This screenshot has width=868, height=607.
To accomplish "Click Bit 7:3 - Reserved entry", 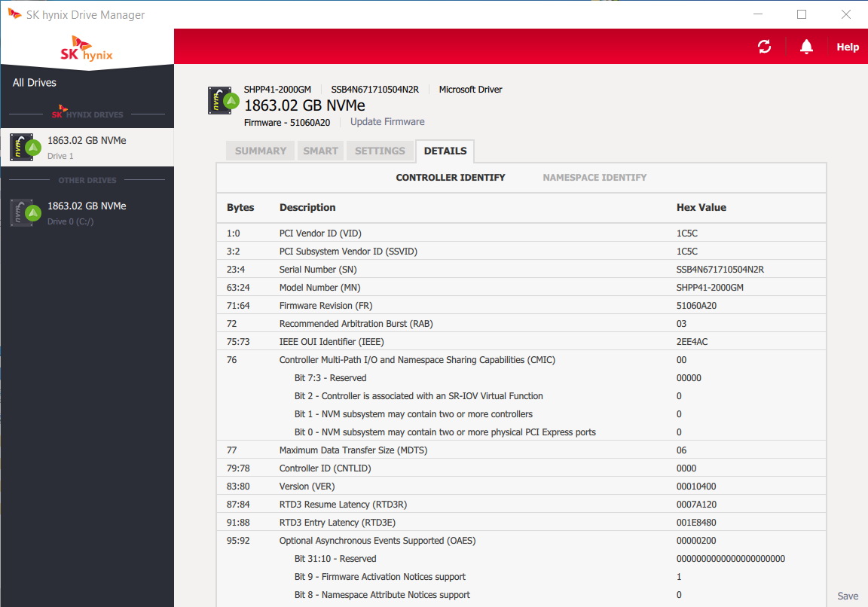I will [330, 378].
